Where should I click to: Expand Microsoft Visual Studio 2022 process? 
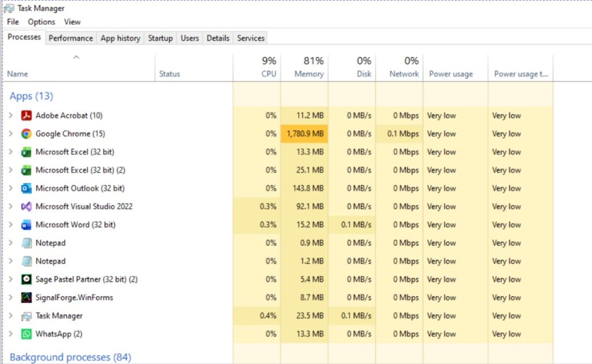(x=10, y=206)
